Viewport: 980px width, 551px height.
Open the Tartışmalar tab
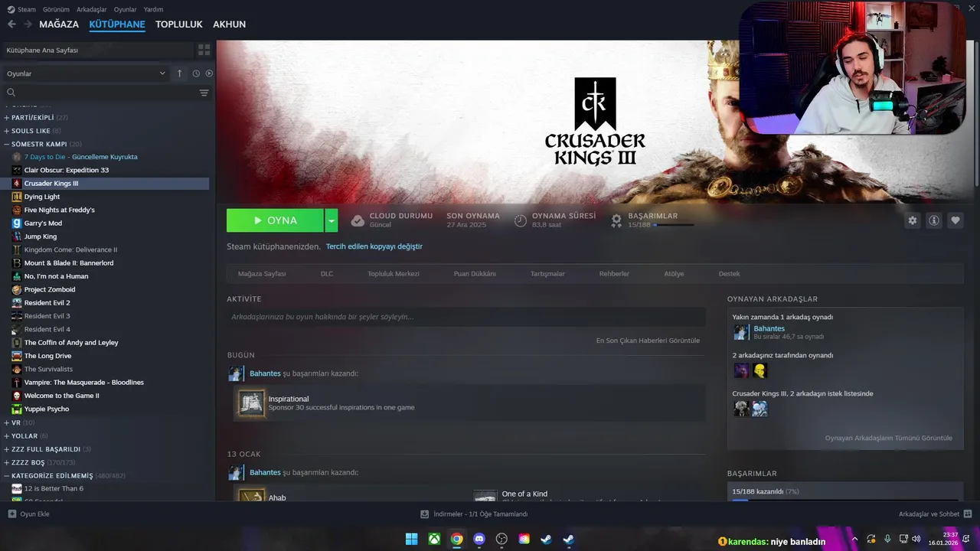pos(547,274)
